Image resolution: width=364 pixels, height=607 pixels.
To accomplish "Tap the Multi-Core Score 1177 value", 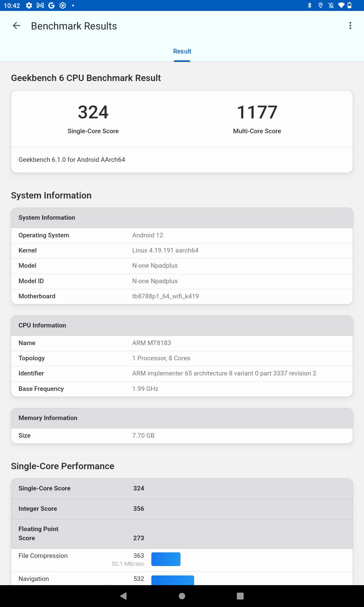I will (x=257, y=112).
